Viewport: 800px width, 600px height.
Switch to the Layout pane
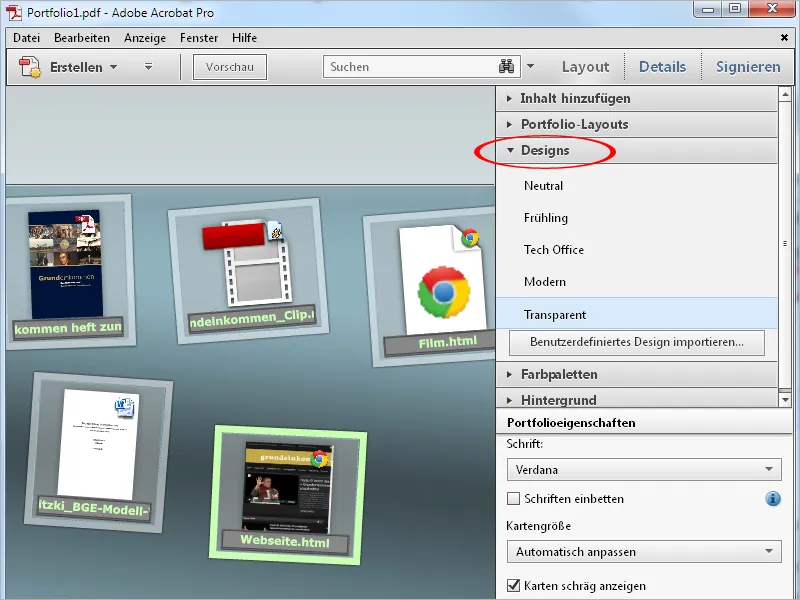pos(585,67)
